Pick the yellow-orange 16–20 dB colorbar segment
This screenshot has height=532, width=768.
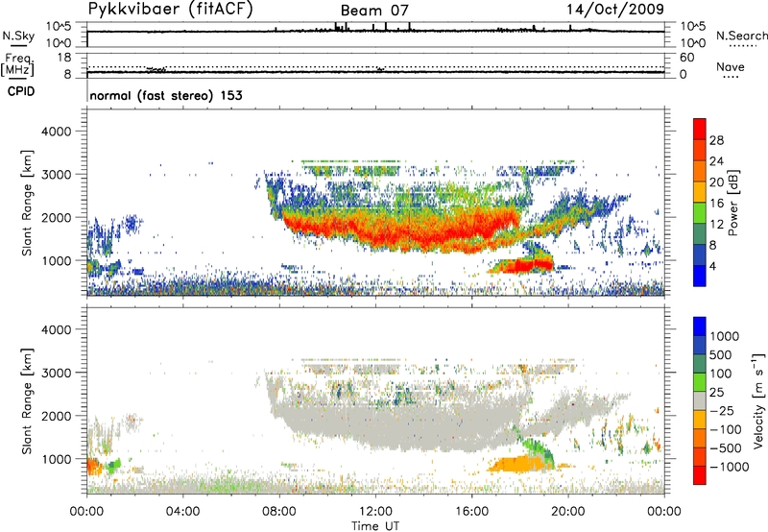pyautogui.click(x=700, y=193)
